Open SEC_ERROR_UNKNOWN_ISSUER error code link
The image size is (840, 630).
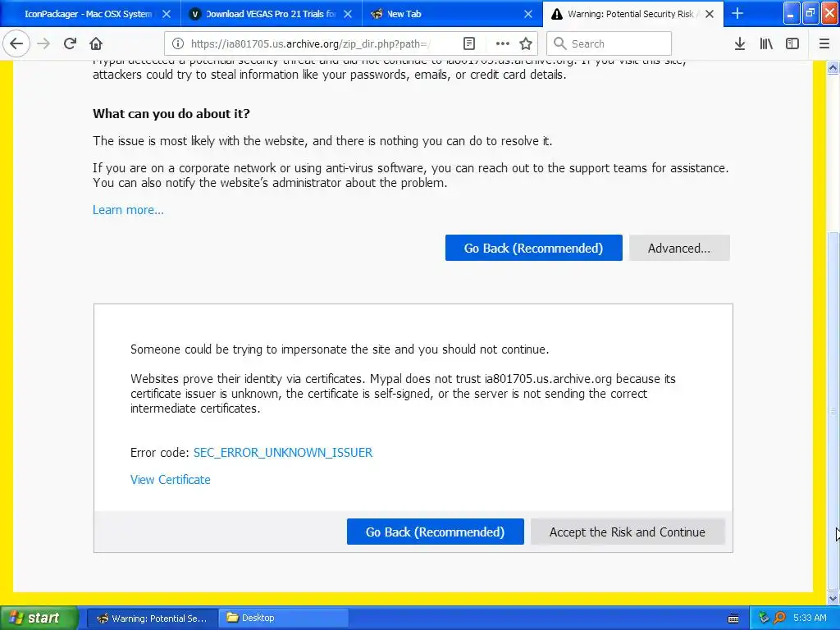point(283,452)
